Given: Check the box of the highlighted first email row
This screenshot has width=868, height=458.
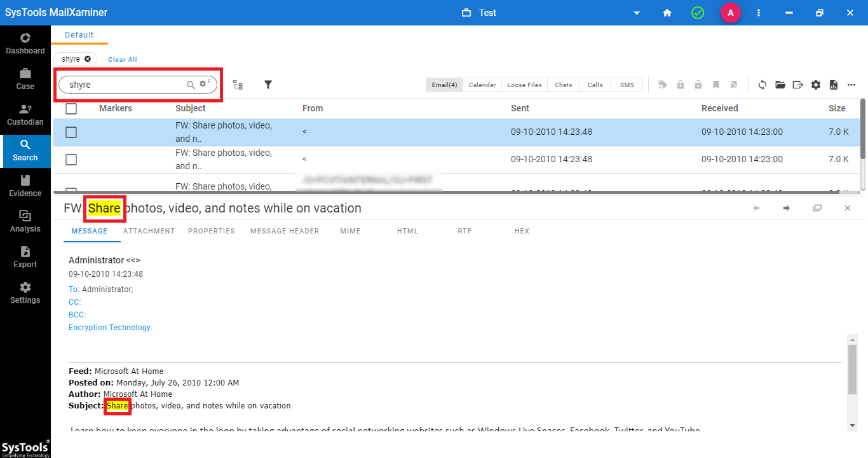Looking at the screenshot, I should click(x=71, y=132).
